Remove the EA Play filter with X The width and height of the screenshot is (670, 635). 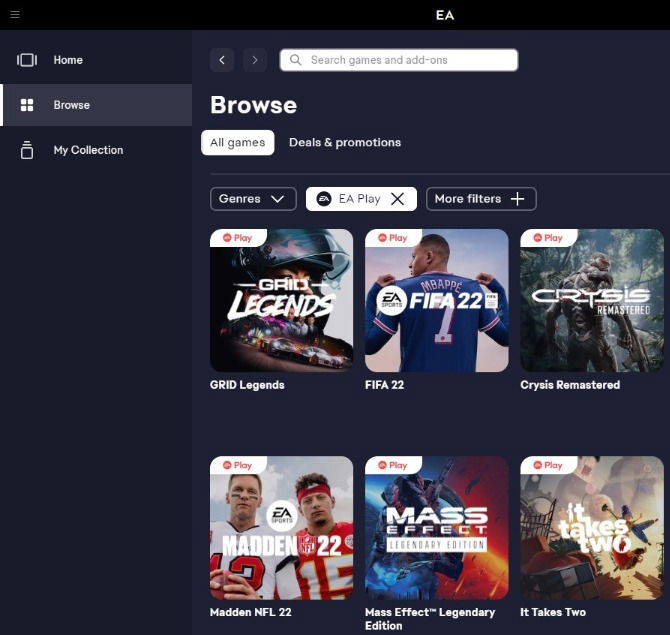pyautogui.click(x=397, y=199)
